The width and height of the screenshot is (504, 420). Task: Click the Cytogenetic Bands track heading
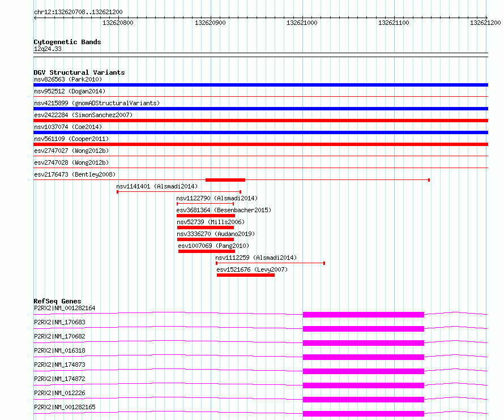[67, 42]
